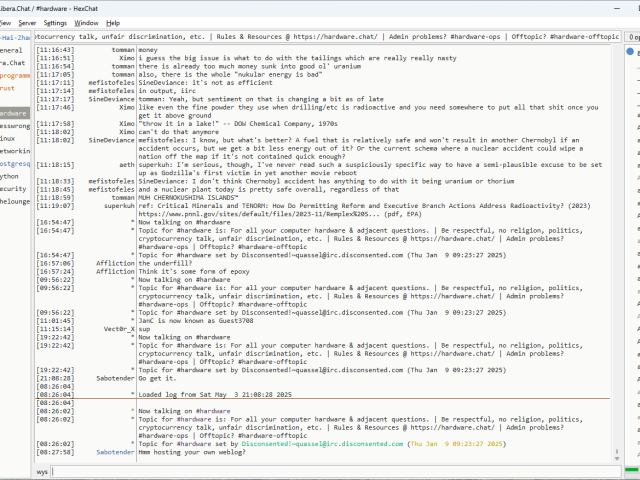The width and height of the screenshot is (640, 480).
Task: Click the Sabotender nickname in the last message
Action: 115,453
